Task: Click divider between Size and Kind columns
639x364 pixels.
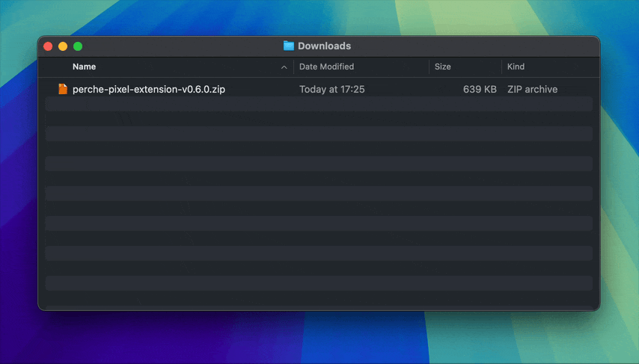Action: pyautogui.click(x=501, y=67)
